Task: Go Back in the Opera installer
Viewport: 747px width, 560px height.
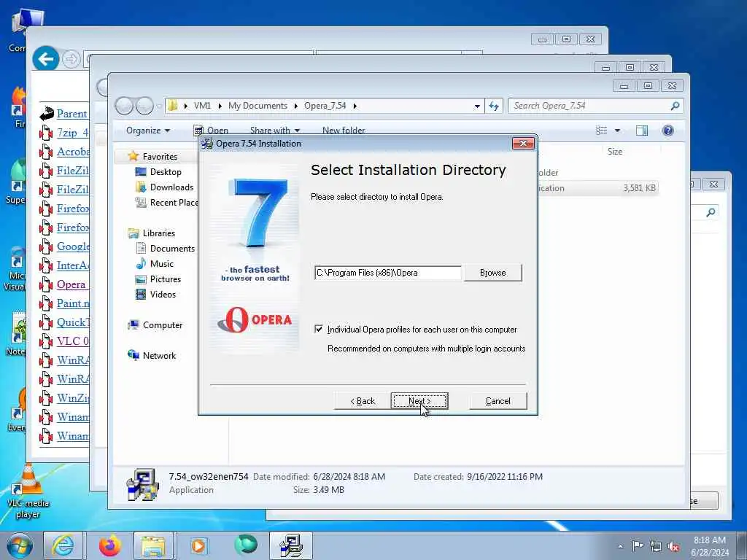Action: tap(363, 401)
